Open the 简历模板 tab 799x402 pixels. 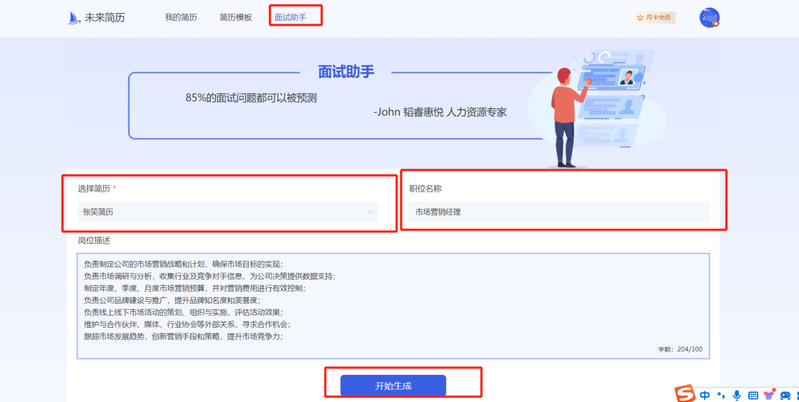click(x=236, y=18)
